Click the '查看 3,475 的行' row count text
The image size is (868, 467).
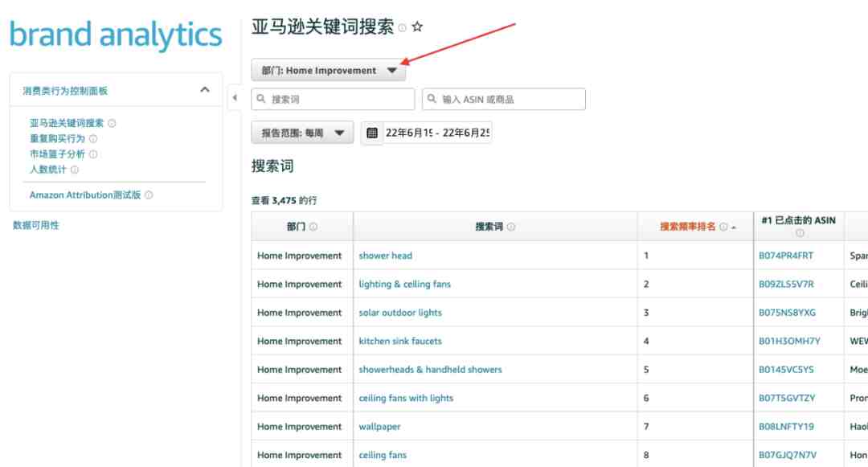pos(284,201)
